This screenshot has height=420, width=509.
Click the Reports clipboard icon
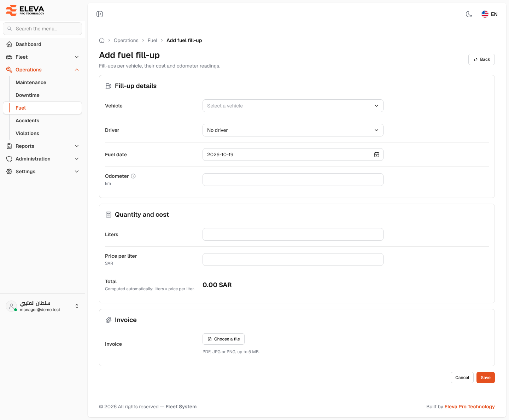coord(9,146)
